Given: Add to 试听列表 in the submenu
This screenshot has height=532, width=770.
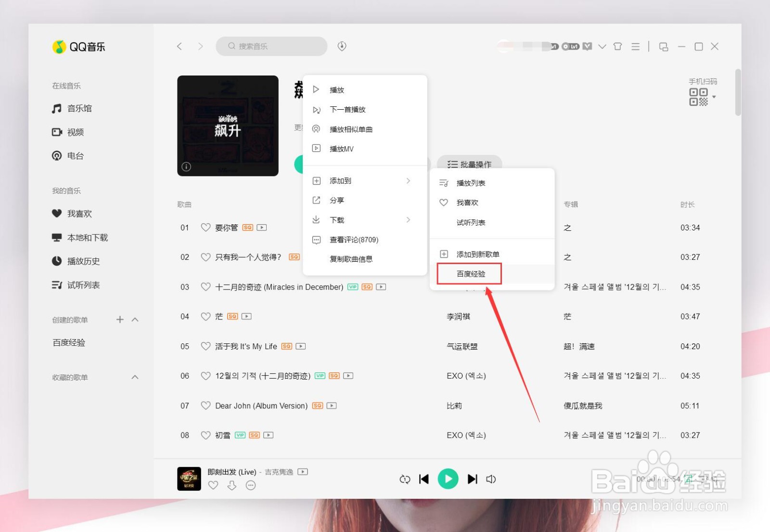Looking at the screenshot, I should pyautogui.click(x=492, y=222).
